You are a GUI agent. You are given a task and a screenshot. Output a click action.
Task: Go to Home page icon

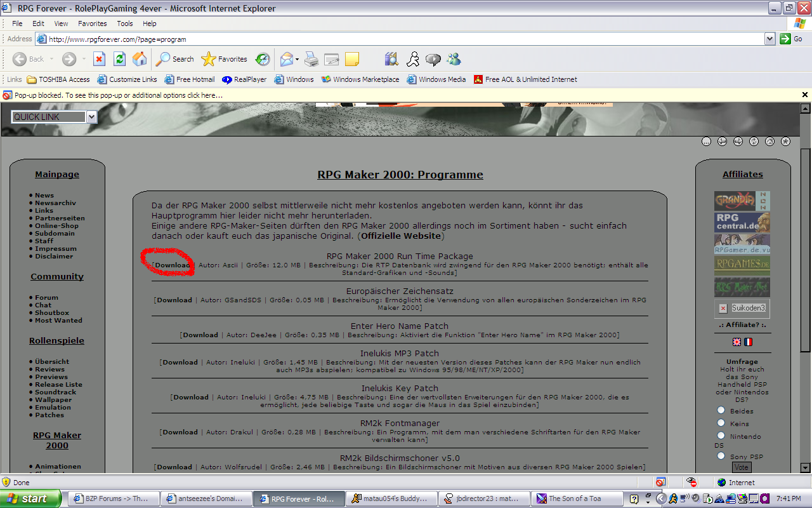[x=140, y=59]
